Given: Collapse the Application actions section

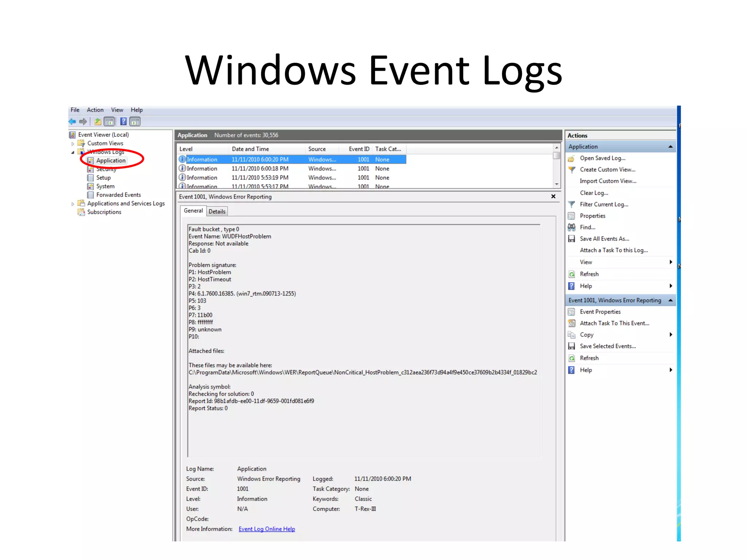Looking at the screenshot, I should (670, 147).
